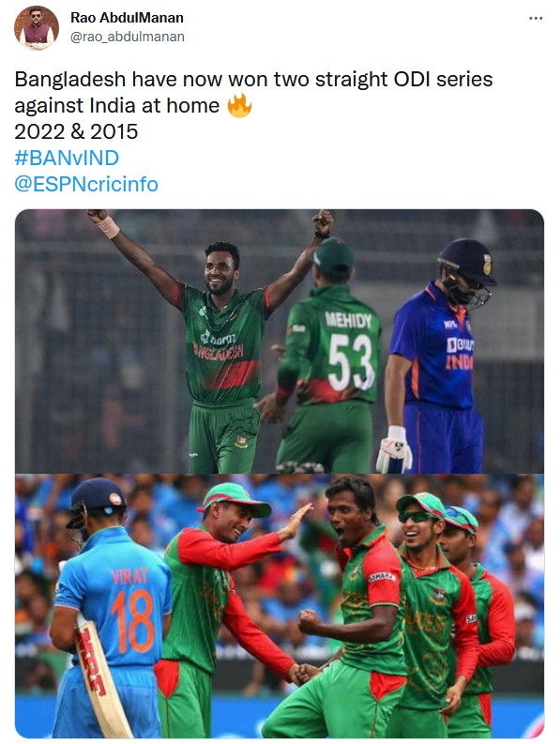Open the tweet's three-dot more options menu
560x744 pixels.
coord(536,18)
